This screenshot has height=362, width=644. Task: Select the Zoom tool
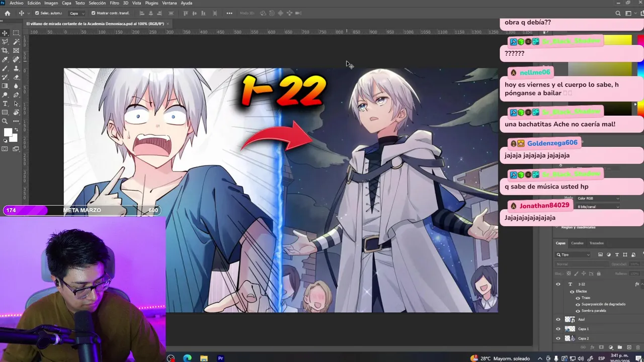(5, 121)
